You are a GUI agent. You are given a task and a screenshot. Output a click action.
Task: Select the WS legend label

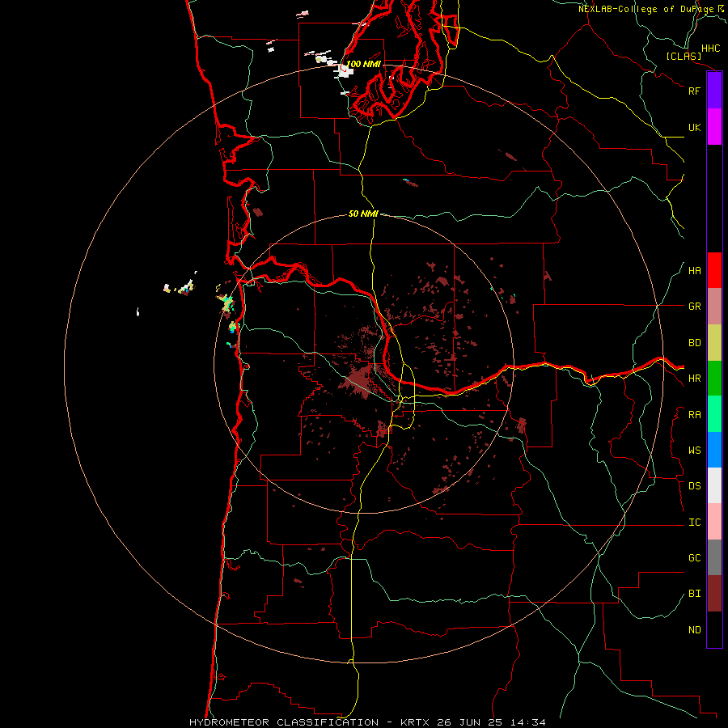point(694,451)
